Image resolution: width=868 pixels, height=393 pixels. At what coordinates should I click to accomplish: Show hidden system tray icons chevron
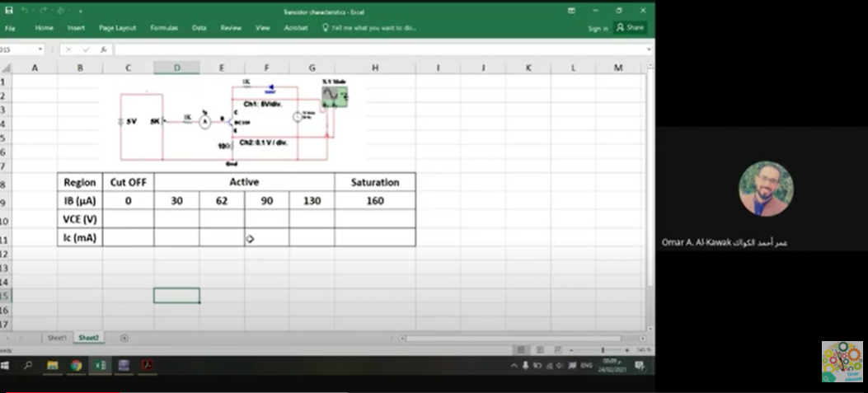pos(514,365)
